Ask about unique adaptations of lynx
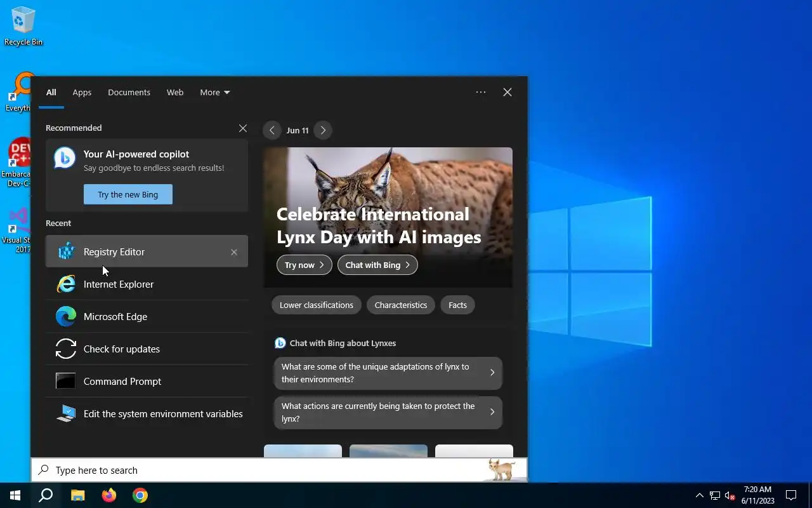812x508 pixels. point(388,373)
